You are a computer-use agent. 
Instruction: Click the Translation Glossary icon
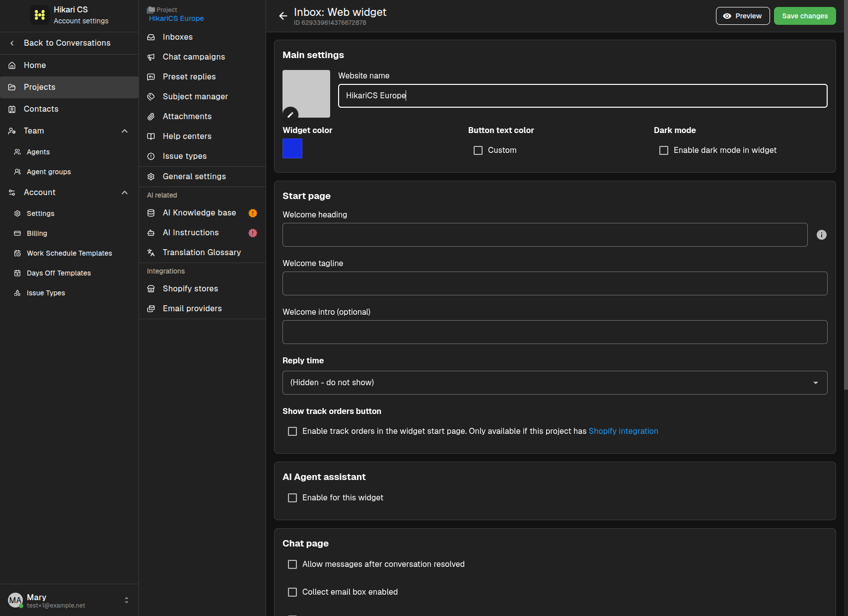(151, 253)
